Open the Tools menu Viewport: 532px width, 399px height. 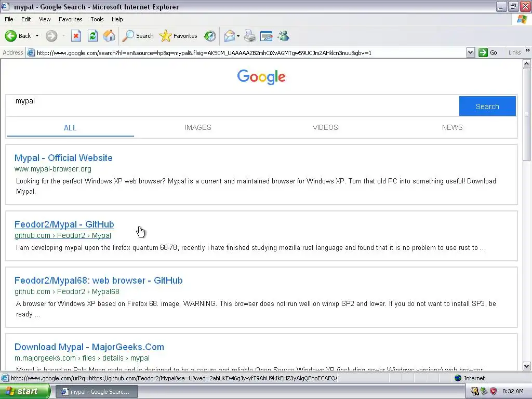(97, 19)
